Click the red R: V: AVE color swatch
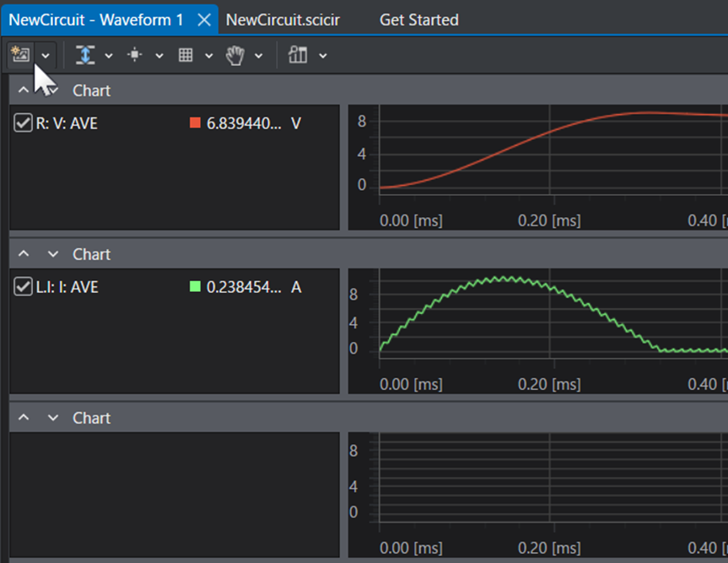The image size is (728, 563). (195, 122)
